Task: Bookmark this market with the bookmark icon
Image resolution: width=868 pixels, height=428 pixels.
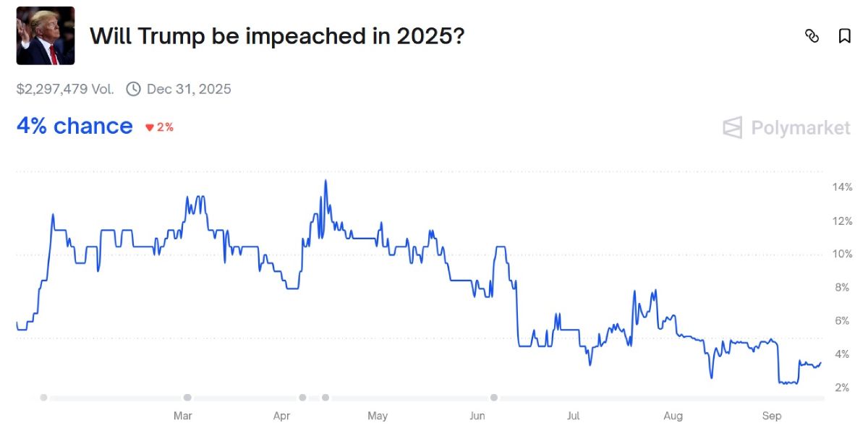Action: 844,36
